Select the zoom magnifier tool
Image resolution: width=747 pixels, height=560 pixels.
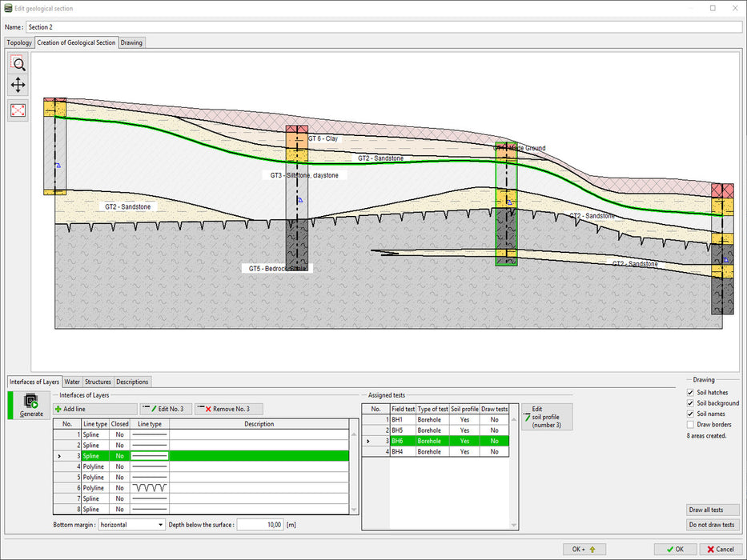[18, 64]
